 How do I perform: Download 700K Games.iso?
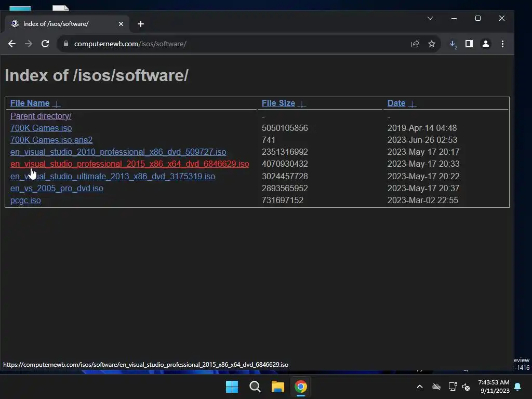(x=41, y=128)
